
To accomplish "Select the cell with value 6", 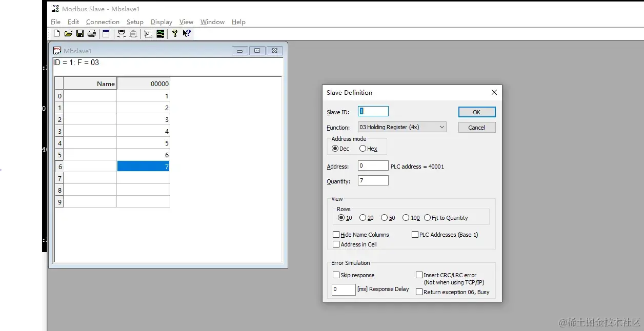I will pyautogui.click(x=143, y=155).
